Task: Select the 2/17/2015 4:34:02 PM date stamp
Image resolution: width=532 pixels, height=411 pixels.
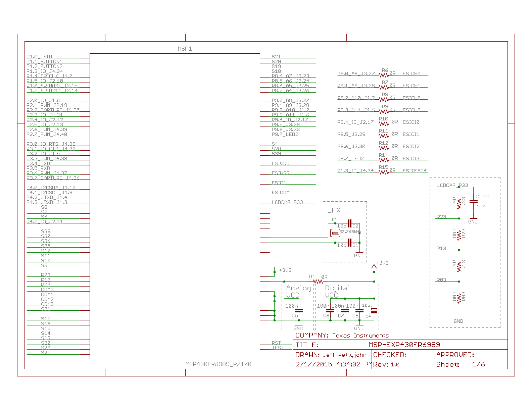Action: click(333, 364)
